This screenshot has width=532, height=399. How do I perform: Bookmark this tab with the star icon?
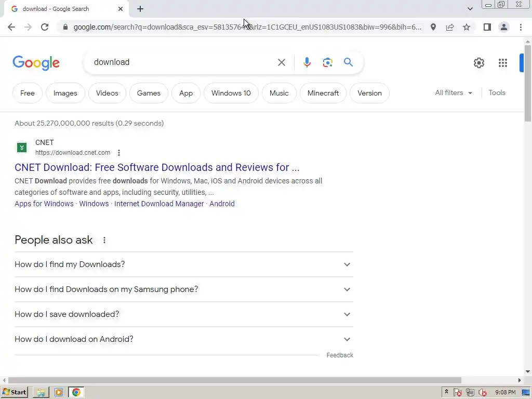point(467,27)
